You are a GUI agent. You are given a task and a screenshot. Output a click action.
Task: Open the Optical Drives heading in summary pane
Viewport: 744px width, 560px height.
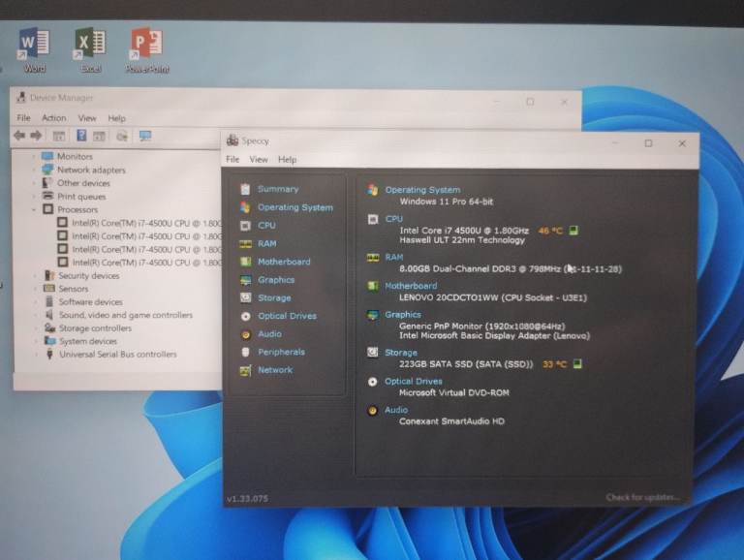click(414, 381)
